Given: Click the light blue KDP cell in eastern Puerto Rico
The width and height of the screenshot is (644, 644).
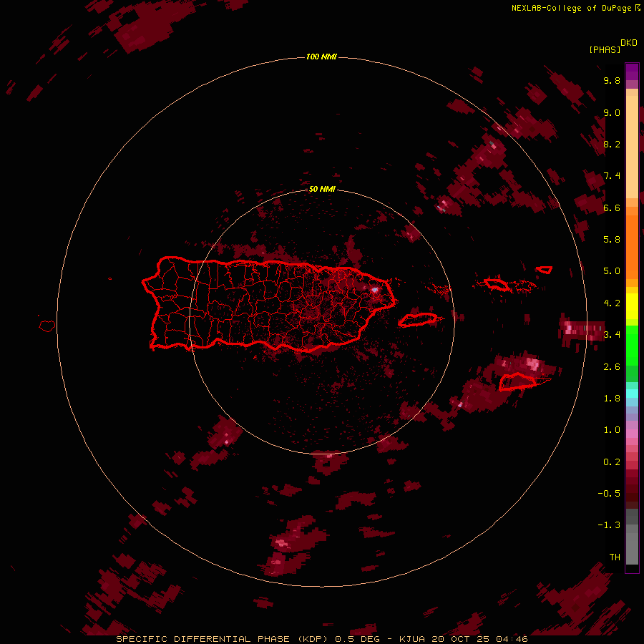Looking at the screenshot, I should pos(374,290).
